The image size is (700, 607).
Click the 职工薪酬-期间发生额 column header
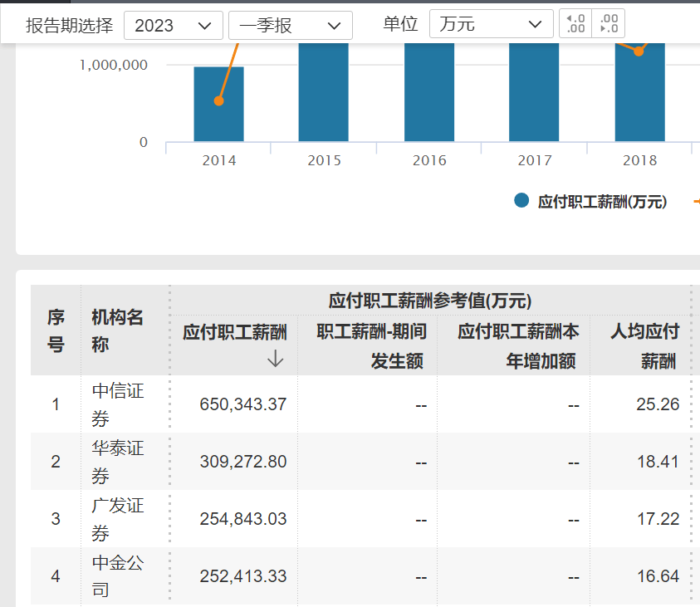(371, 346)
